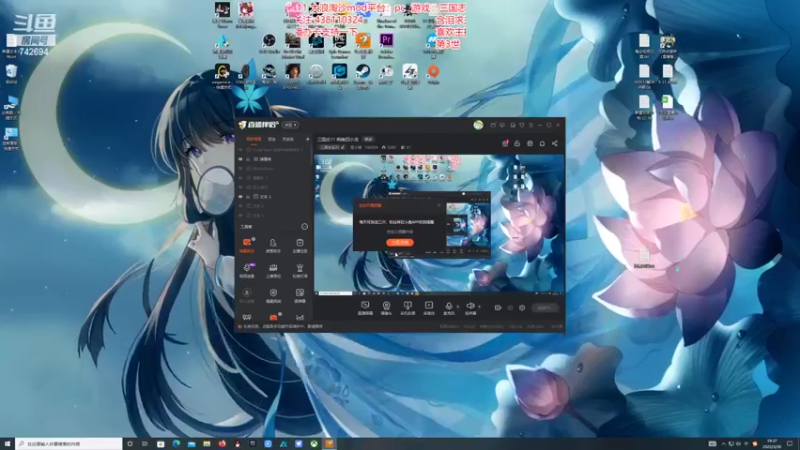Open the Windows Start menu
800x450 pixels.
pyautogui.click(x=7, y=444)
